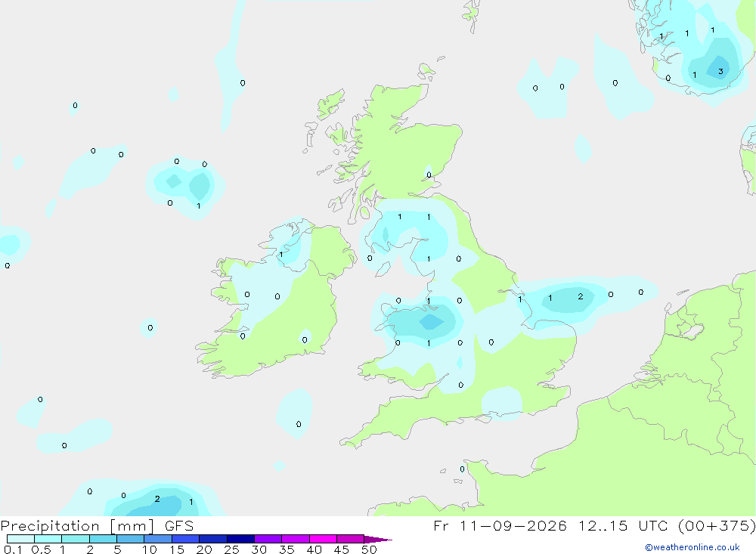This screenshot has height=554, width=756.
Task: Click the "15" legend scale number
Action: (x=176, y=549)
